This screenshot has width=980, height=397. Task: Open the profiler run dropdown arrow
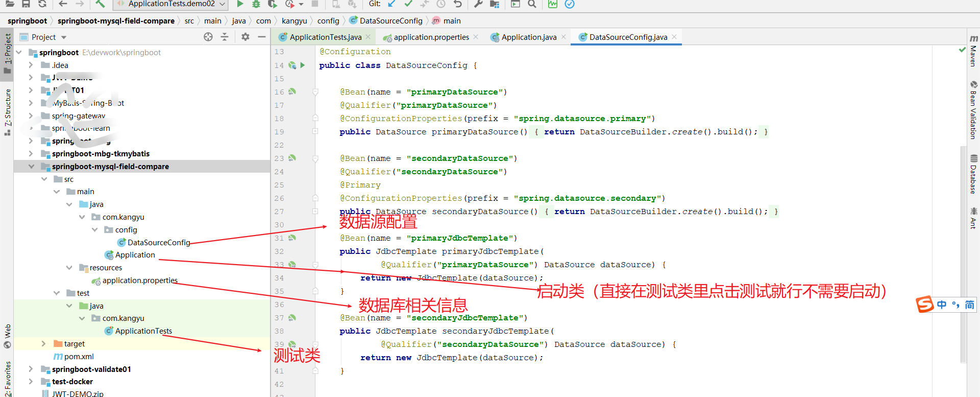[x=301, y=4]
